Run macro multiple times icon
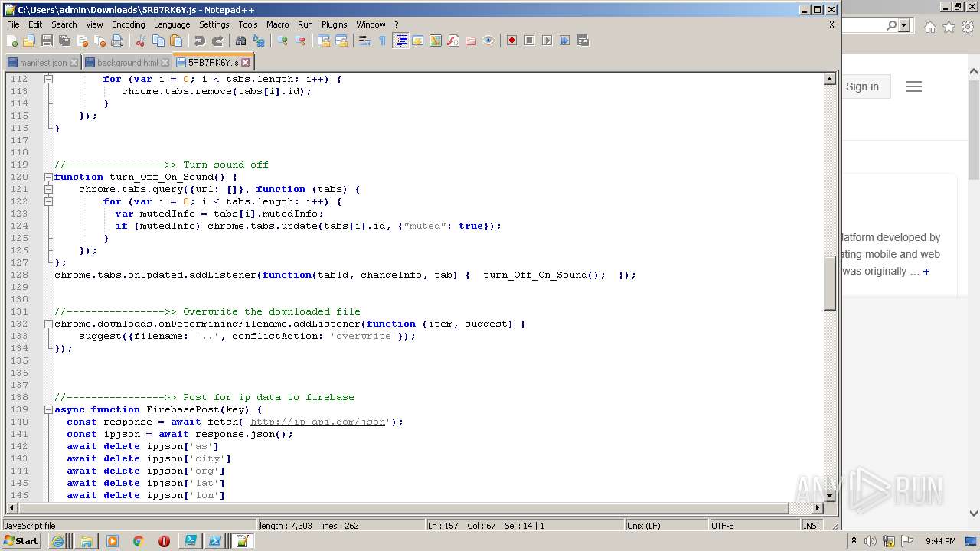This screenshot has width=980, height=551. tap(564, 41)
